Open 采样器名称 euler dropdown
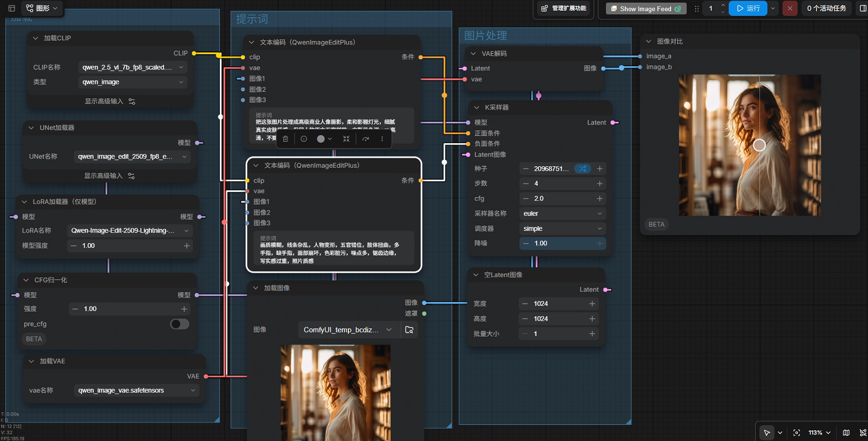Image resolution: width=868 pixels, height=441 pixels. [x=563, y=214]
